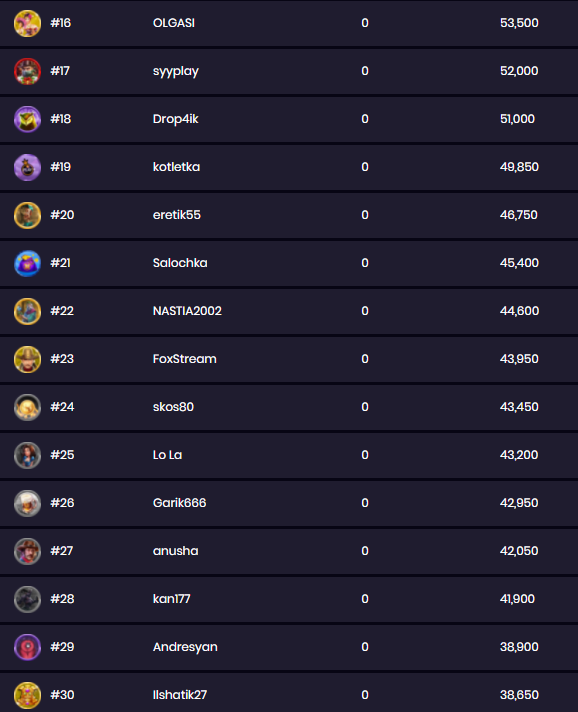Select the 38,650 score of Ilshatik27
Screen dimensions: 578x712
click(519, 695)
